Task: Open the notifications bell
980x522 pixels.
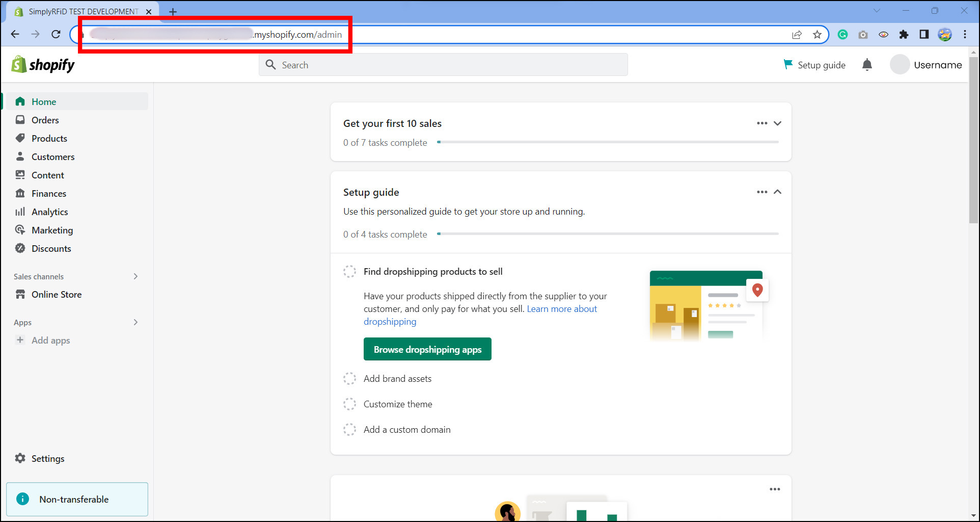Action: [x=867, y=65]
